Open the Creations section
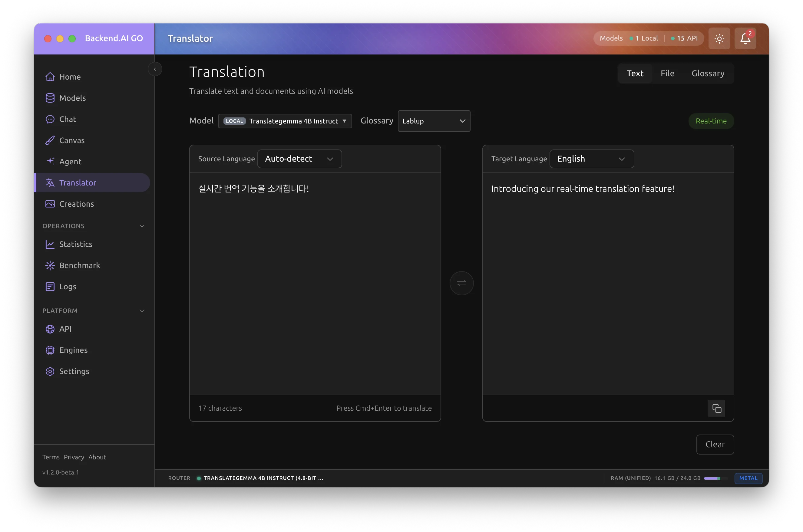 76,204
